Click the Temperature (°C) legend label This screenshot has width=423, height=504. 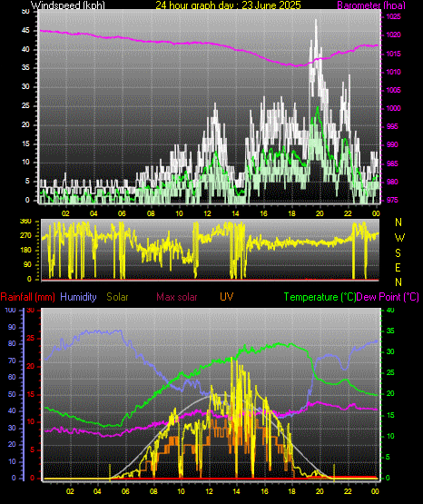tap(320, 297)
